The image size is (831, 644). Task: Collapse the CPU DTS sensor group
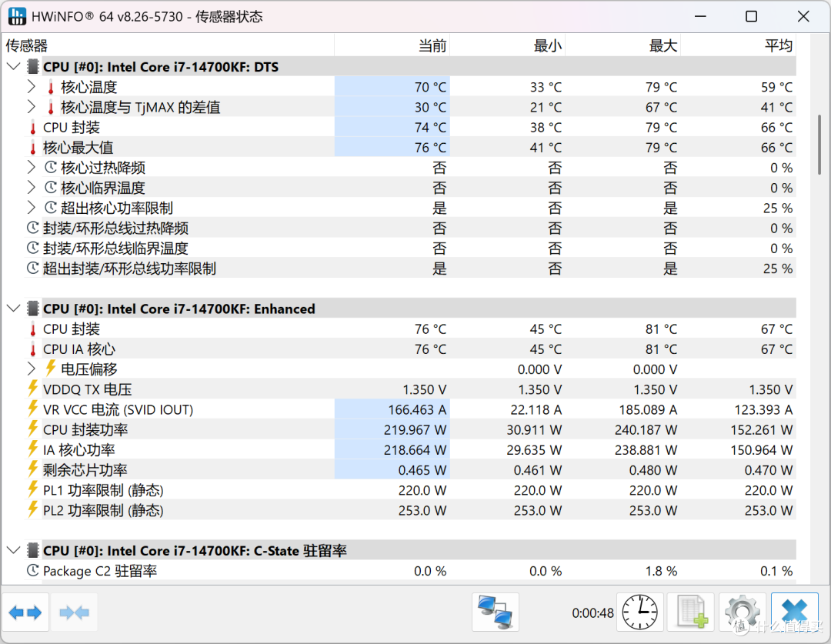tap(14, 67)
